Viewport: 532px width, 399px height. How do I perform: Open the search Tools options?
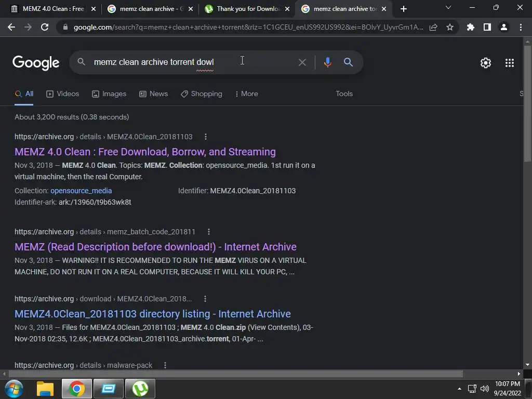344,94
